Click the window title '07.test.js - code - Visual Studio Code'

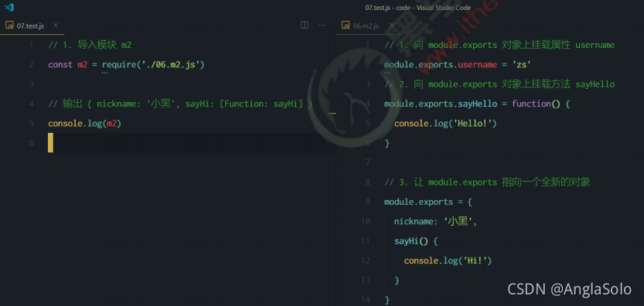[x=418, y=8]
